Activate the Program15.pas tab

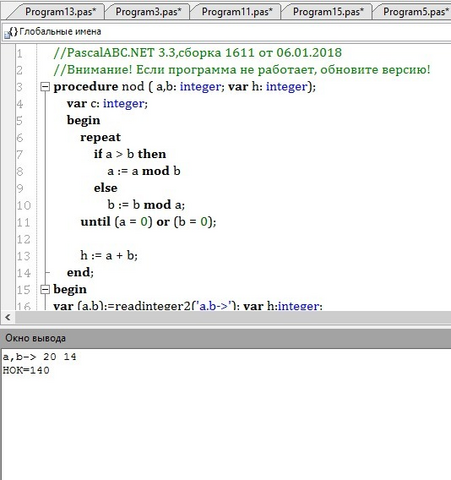pos(328,12)
